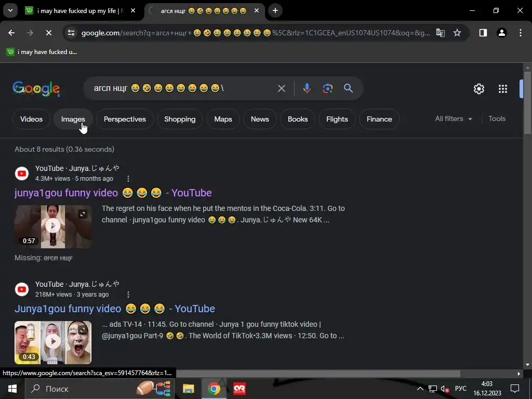
Task: Switch to the 'агсл нщг' Google tab
Action: point(203,11)
